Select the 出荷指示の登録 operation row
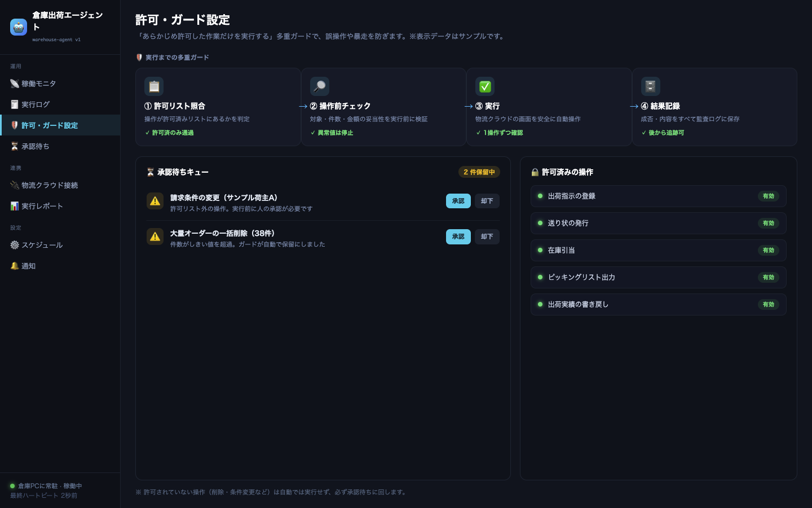812x508 pixels. pyautogui.click(x=659, y=196)
